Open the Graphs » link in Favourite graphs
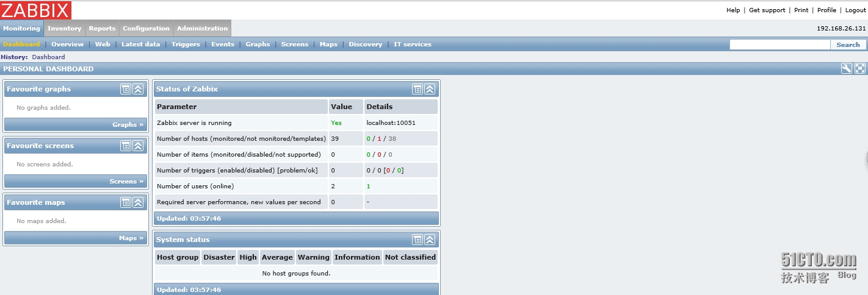 click(x=128, y=125)
